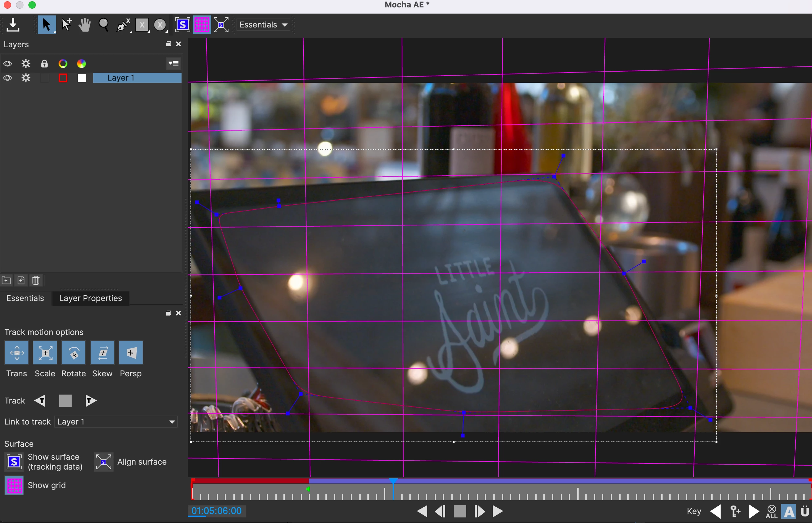The height and width of the screenshot is (523, 812).
Task: Click the Align surface icon
Action: 103,462
